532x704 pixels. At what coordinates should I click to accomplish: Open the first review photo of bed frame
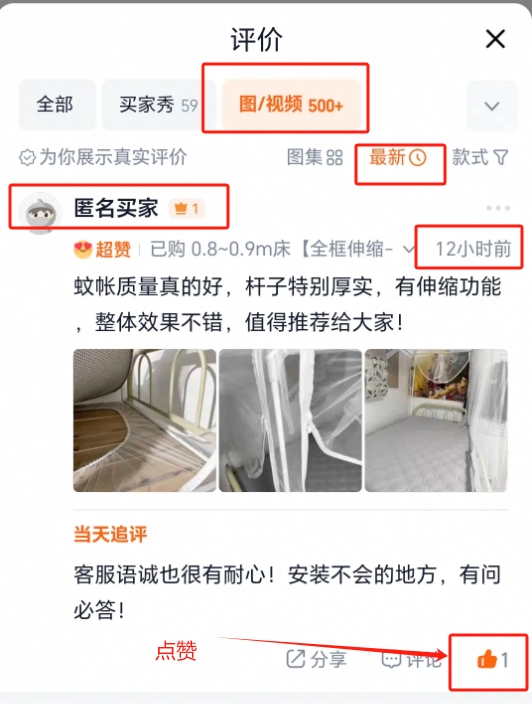coord(145,420)
